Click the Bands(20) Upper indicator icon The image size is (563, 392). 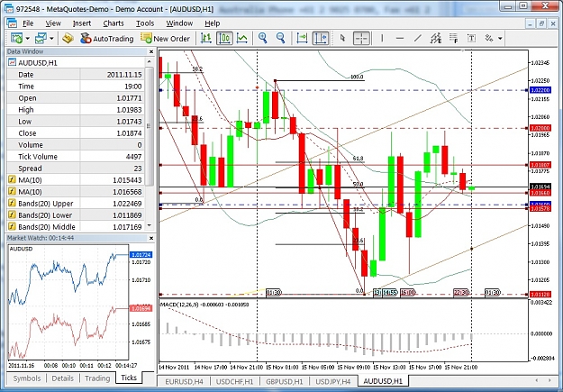(x=12, y=204)
